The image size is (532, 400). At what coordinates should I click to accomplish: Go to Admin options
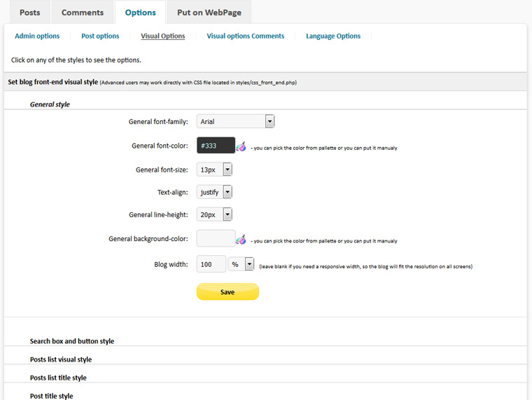(x=37, y=36)
